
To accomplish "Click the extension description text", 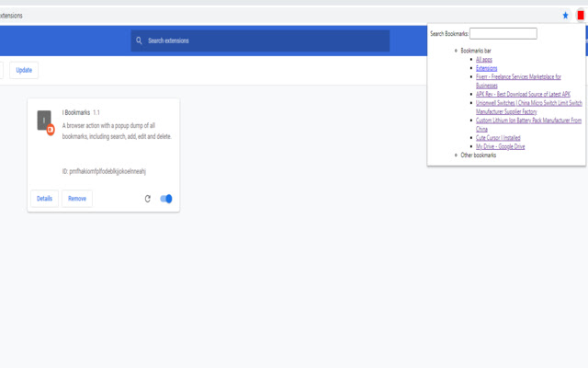I will click(117, 131).
